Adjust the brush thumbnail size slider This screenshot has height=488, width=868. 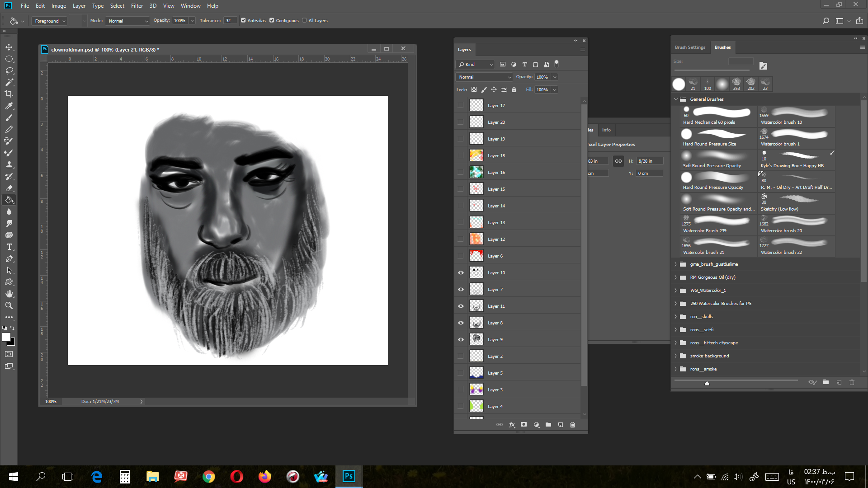(x=707, y=383)
